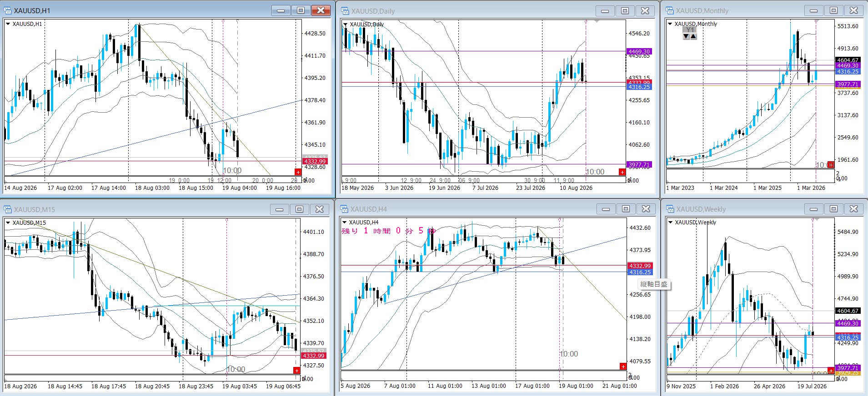Screen dimensions: 868x396
Task: Click the purple 3977.71 price label on Daily chart
Action: pos(639,165)
